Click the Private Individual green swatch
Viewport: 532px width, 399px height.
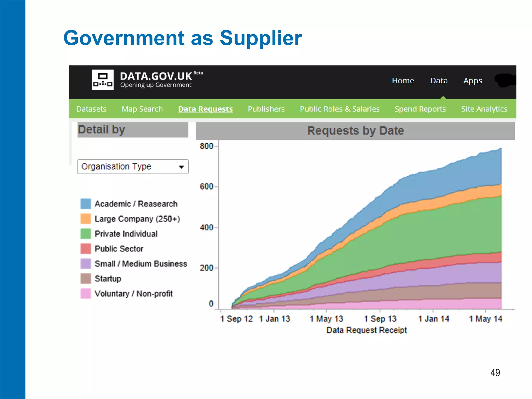tap(86, 234)
